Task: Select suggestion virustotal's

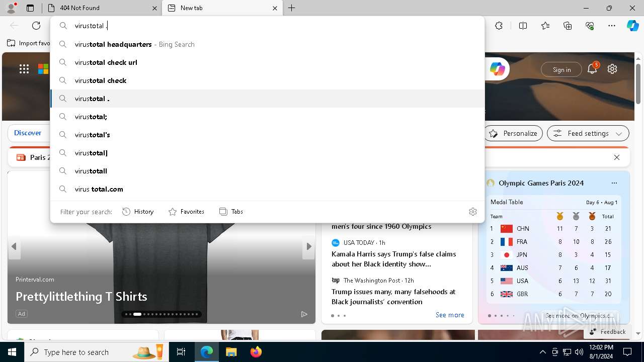Action: [268, 135]
